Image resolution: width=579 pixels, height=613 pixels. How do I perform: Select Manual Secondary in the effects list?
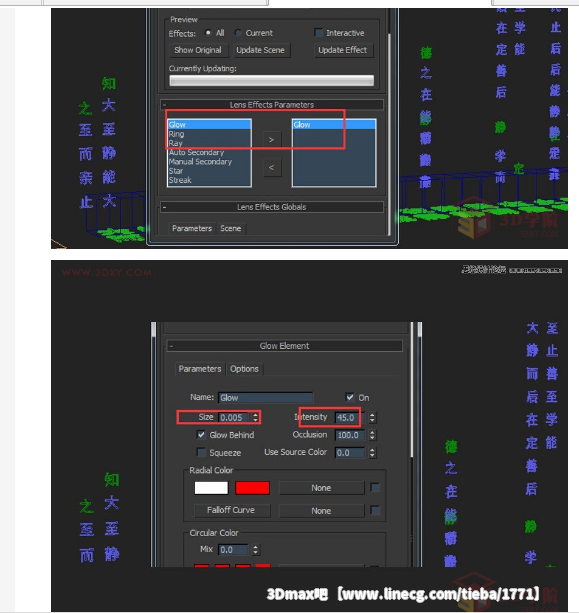coord(209,161)
